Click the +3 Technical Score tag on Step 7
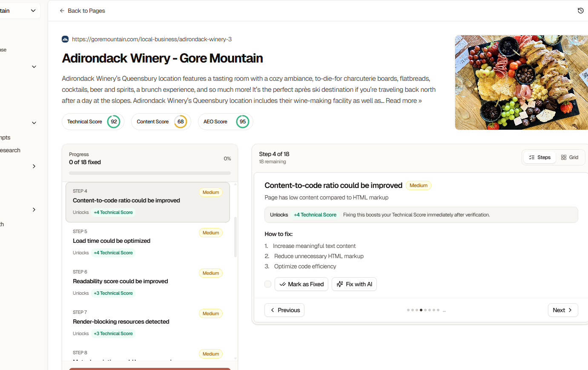The width and height of the screenshot is (588, 370). [x=113, y=333]
